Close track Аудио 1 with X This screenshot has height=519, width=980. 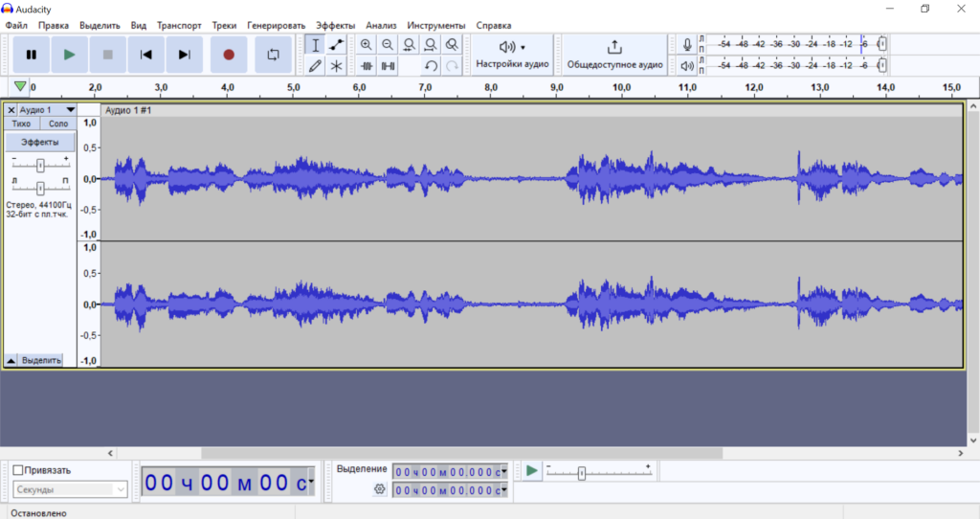[11, 110]
